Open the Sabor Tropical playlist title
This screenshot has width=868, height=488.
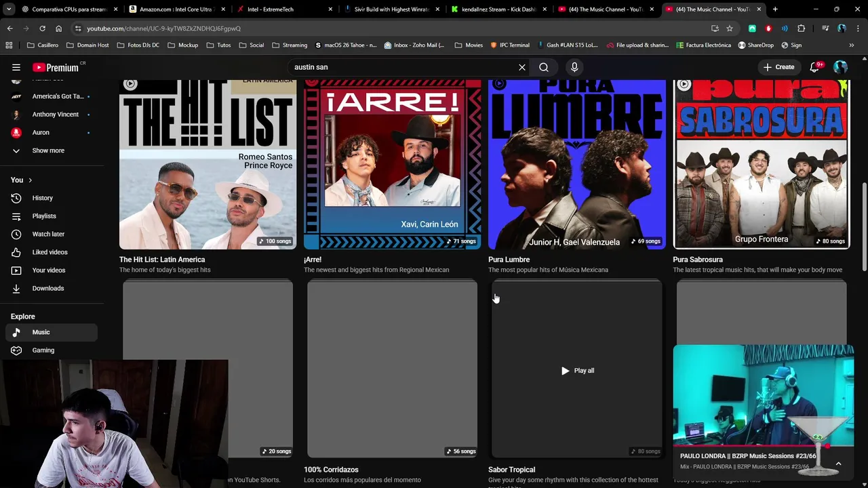tap(511, 470)
